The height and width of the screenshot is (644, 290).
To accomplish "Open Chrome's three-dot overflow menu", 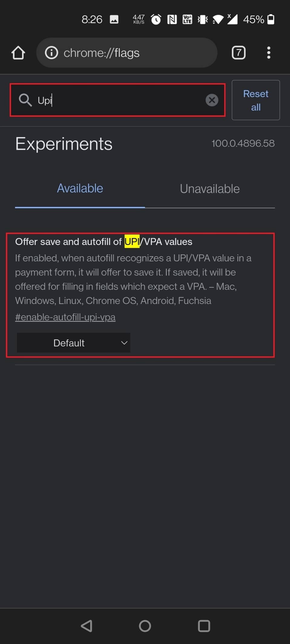I will (x=269, y=53).
